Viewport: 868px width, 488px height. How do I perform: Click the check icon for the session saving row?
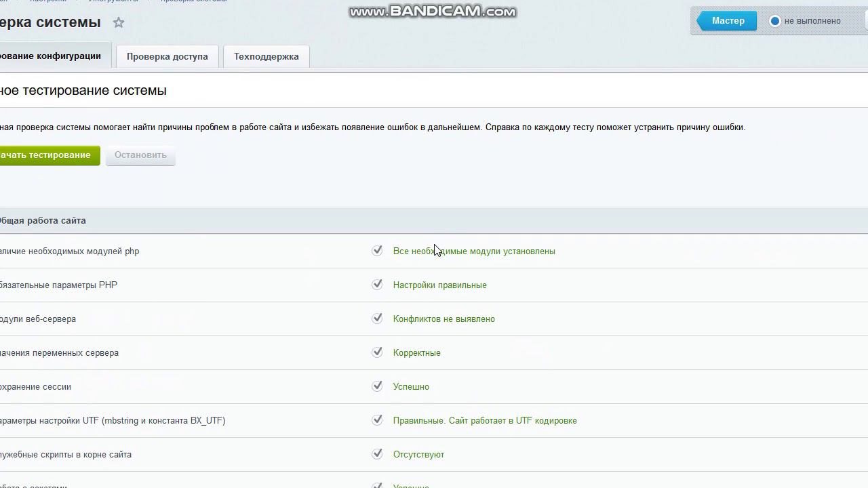pyautogui.click(x=377, y=386)
